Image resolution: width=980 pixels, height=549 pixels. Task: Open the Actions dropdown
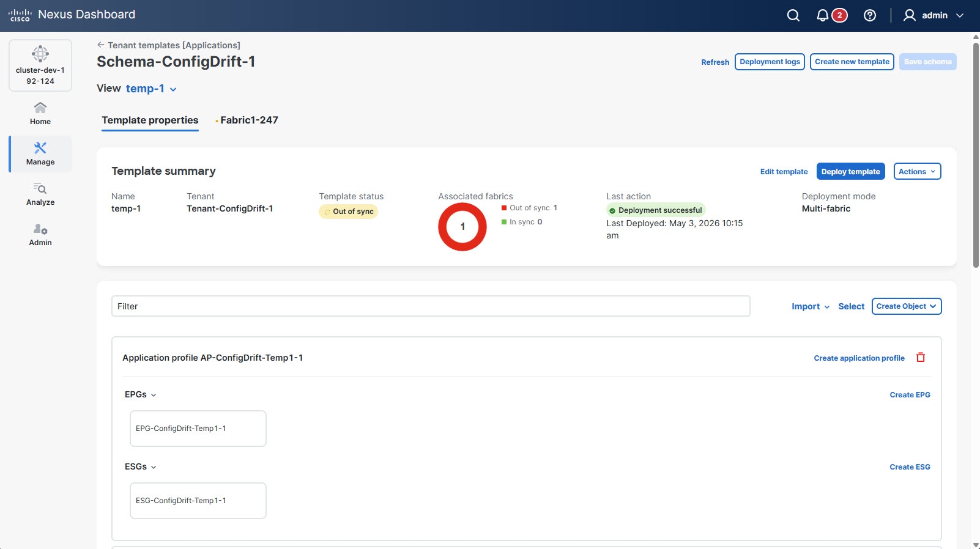(917, 172)
